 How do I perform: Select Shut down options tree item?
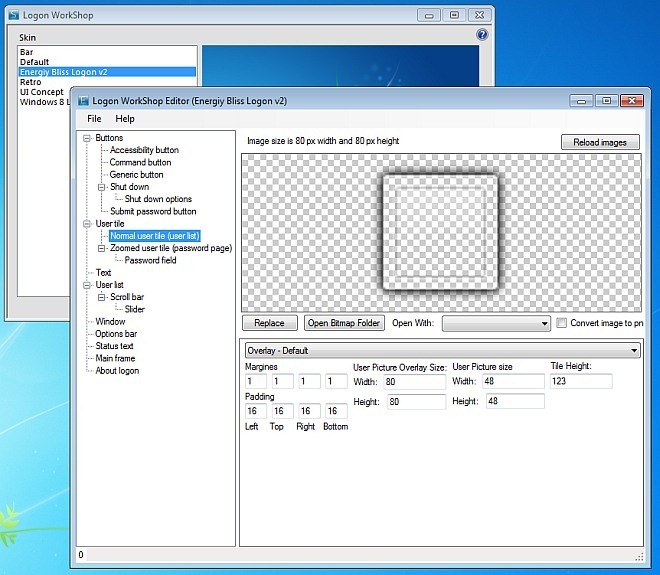pyautogui.click(x=158, y=199)
